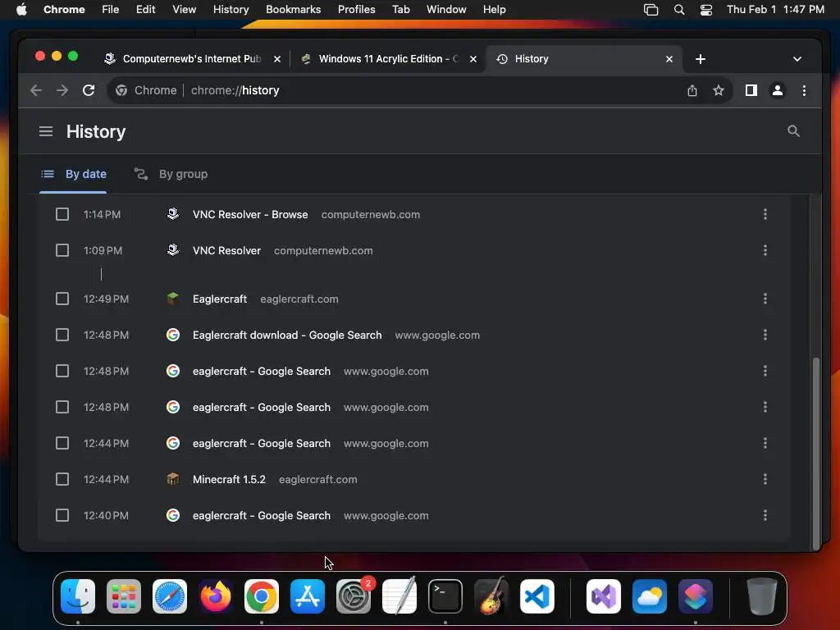
Task: Open Minecraft 1.5.2 history link
Action: tap(229, 479)
